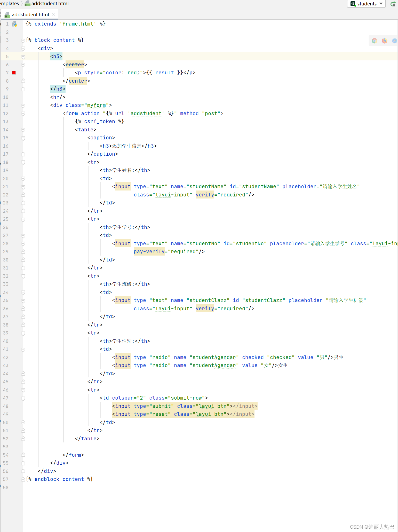This screenshot has width=398, height=532.
Task: Click the endblock fold marker on line 57
Action: coord(23,479)
